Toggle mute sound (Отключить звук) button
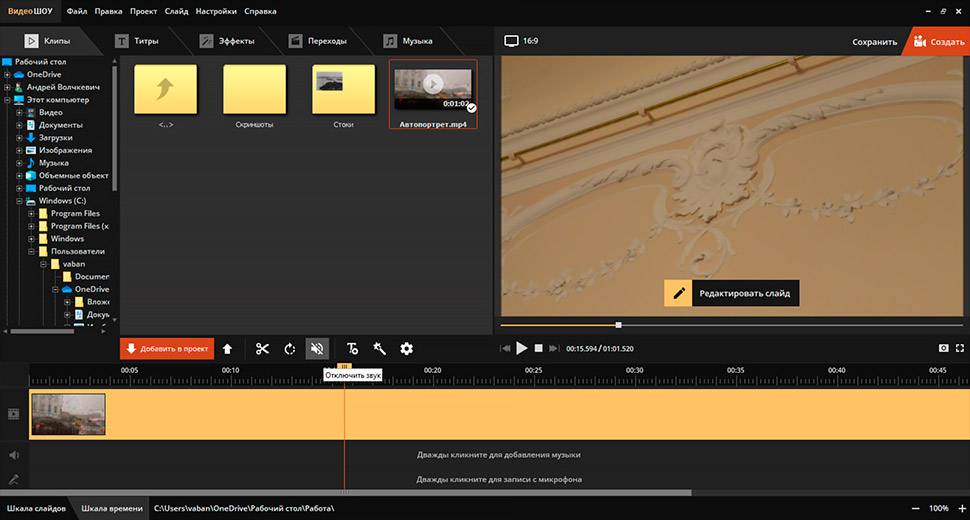The width and height of the screenshot is (970, 520). coord(318,349)
